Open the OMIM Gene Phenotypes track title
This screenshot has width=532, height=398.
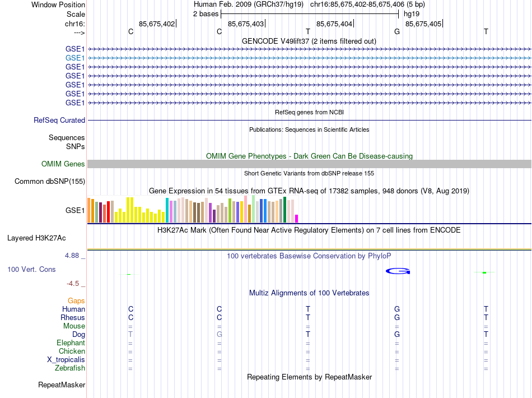pyautogui.click(x=309, y=156)
